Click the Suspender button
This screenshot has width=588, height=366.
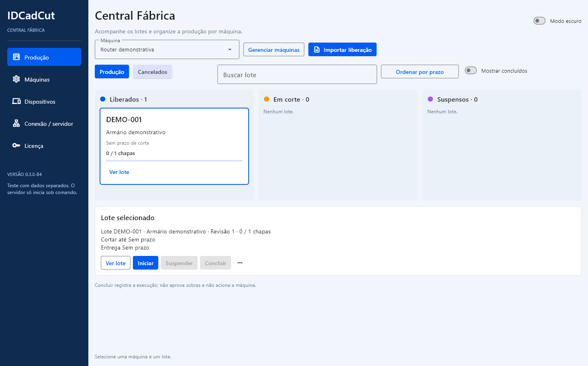pyautogui.click(x=179, y=263)
